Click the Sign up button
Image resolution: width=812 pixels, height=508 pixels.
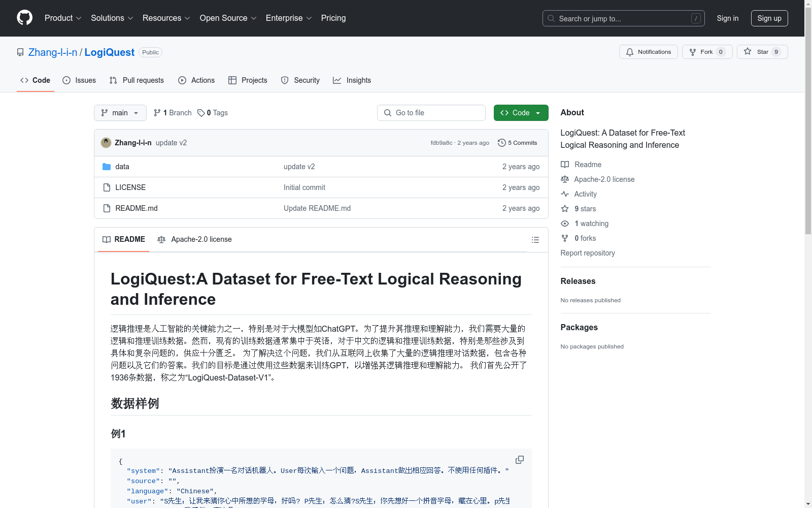[769, 18]
